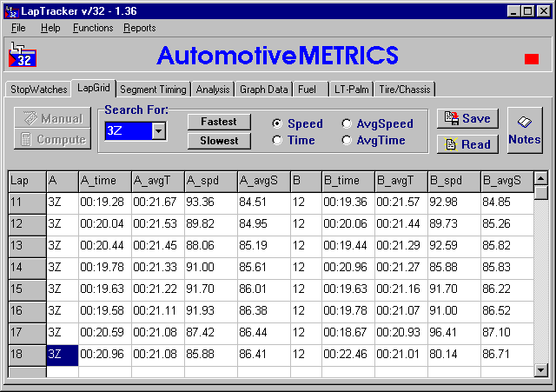The height and width of the screenshot is (392, 556).
Task: Click cell 93.36 in lap 11
Action: coord(210,203)
